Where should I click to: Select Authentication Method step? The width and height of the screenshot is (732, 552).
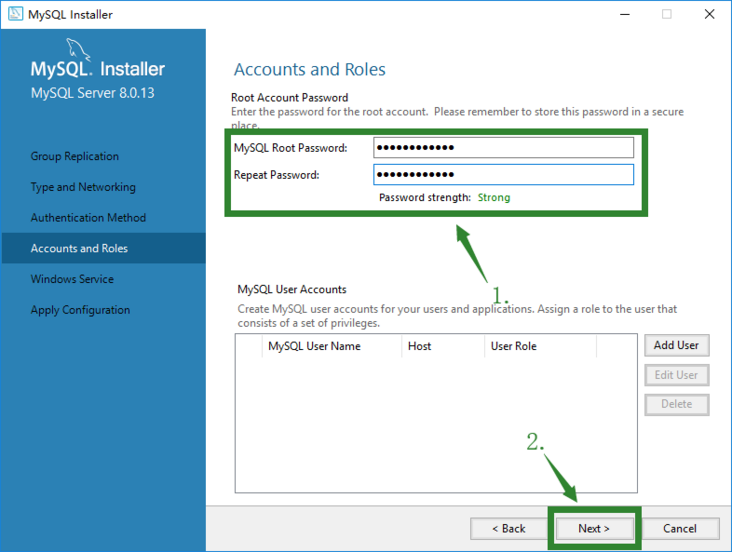point(88,218)
